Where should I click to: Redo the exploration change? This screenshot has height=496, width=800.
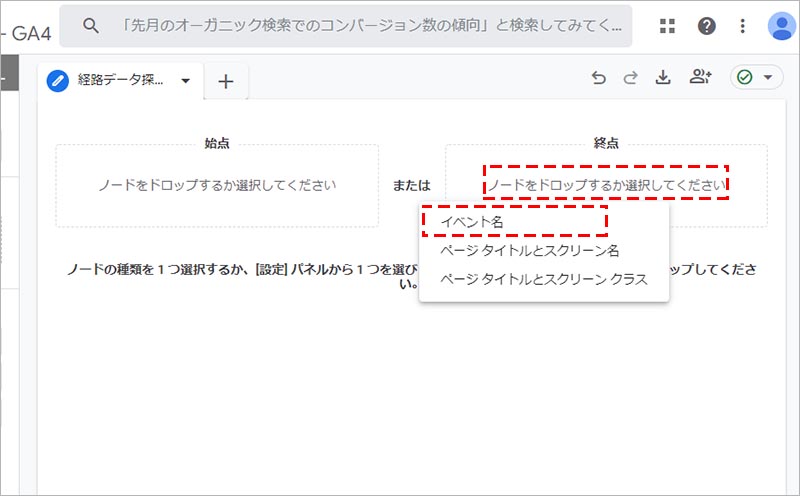630,79
